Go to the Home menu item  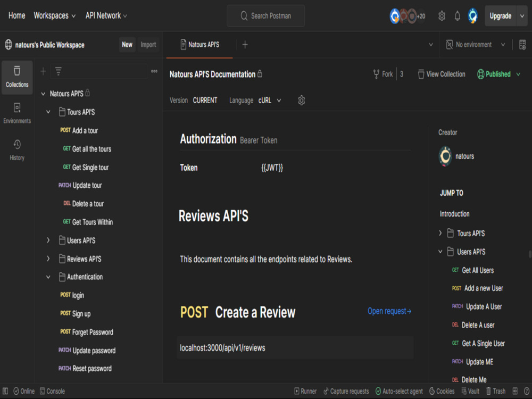(x=16, y=15)
